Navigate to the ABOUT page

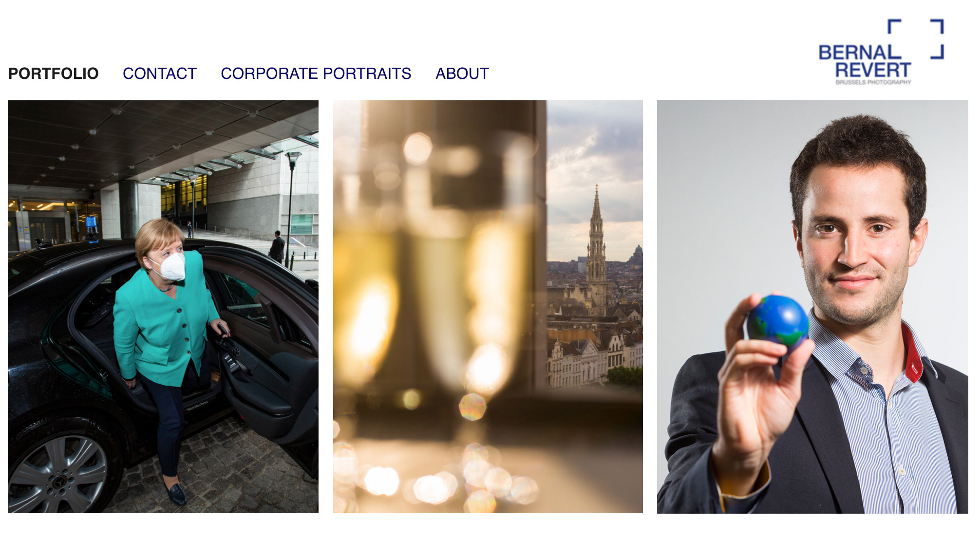[462, 74]
